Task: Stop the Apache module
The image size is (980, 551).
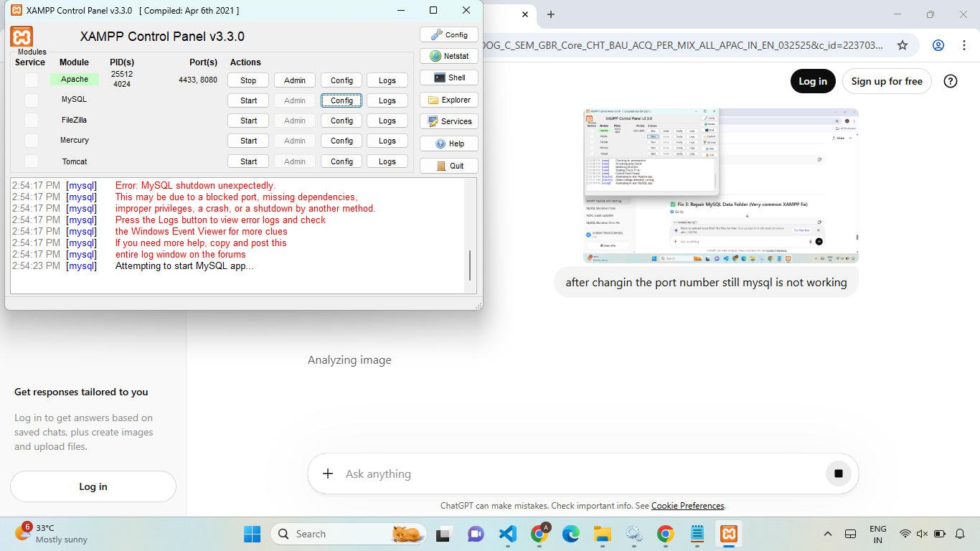Action: [248, 80]
